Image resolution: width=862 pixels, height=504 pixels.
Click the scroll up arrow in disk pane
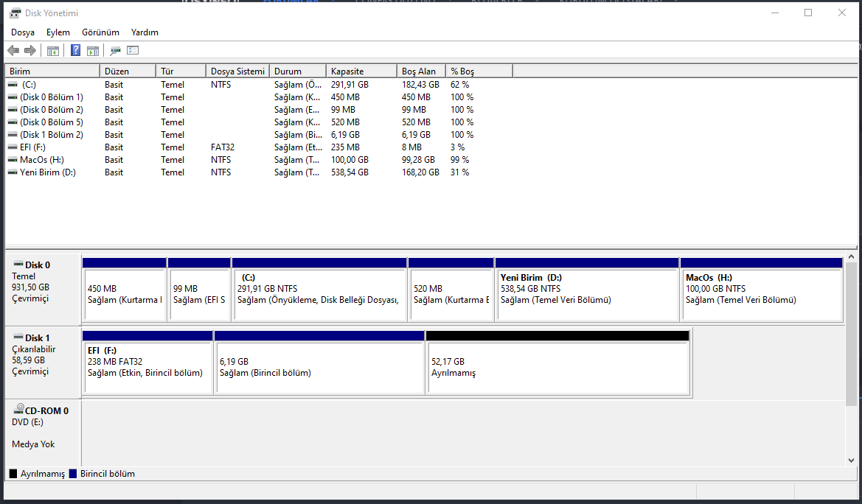852,257
